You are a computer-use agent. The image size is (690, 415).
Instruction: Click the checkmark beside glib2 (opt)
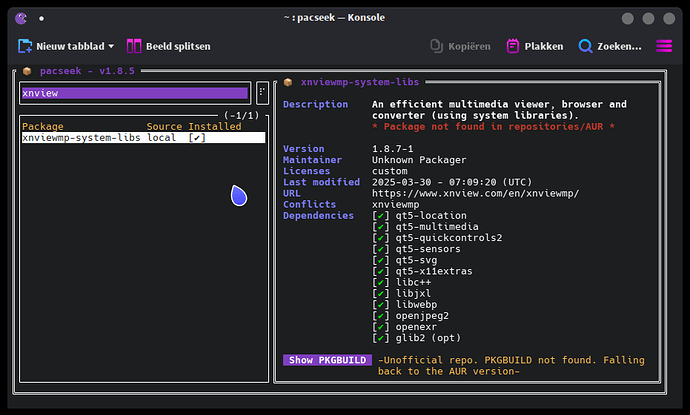(x=381, y=338)
